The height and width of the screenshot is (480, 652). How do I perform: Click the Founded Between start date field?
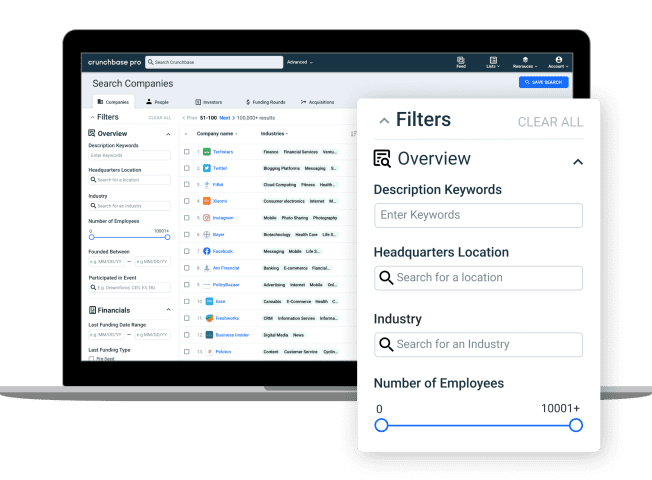[x=106, y=262]
